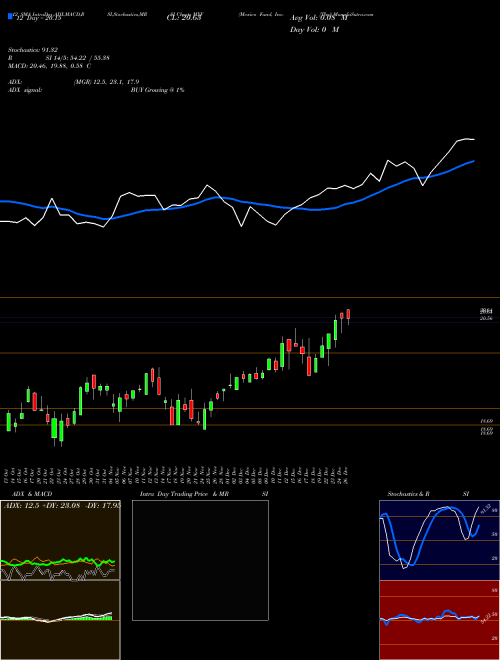The height and width of the screenshot is (660, 500).
Task: Click the ADX (MGR) 12.5, 28.1, 17.9 values
Action: pyautogui.click(x=106, y=82)
